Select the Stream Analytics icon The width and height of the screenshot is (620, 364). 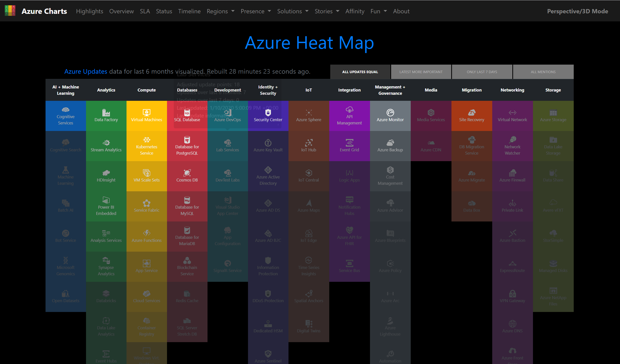tap(106, 143)
